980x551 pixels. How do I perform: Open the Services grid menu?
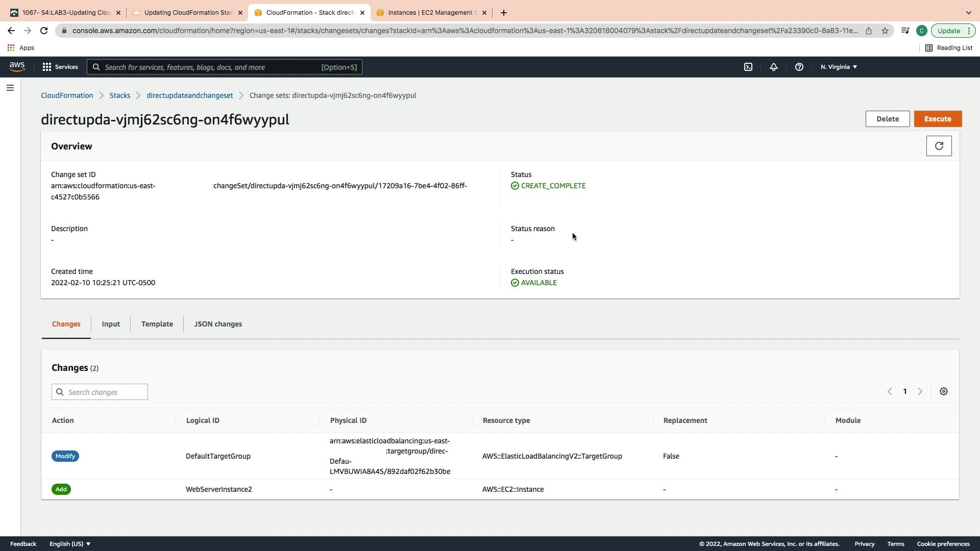[x=60, y=67]
